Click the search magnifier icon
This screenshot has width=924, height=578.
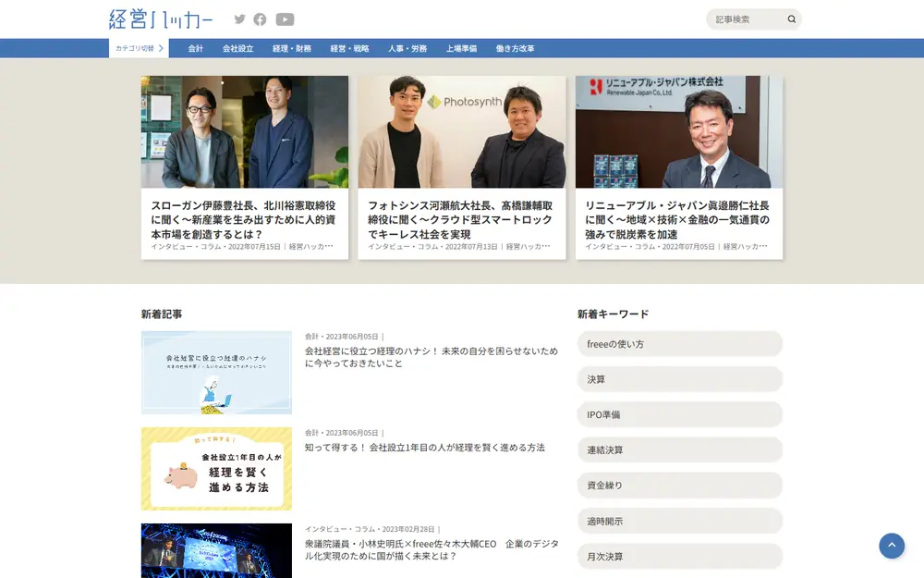tap(792, 19)
